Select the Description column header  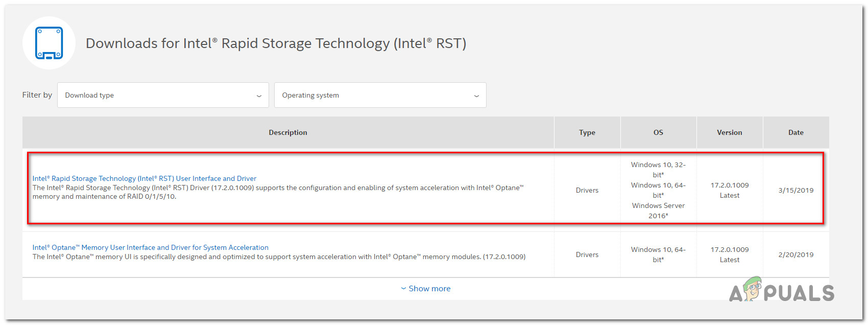pyautogui.click(x=288, y=132)
